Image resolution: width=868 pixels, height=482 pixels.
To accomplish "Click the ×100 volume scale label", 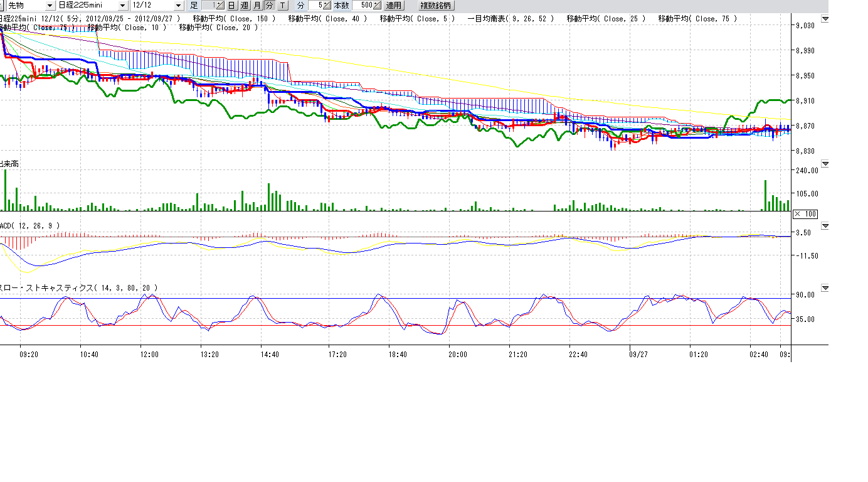I will (x=805, y=214).
